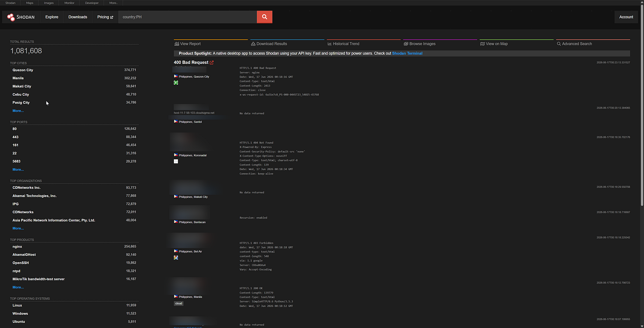Click Philippines, Koronadal location text
This screenshot has width=644, height=328.
193,155
